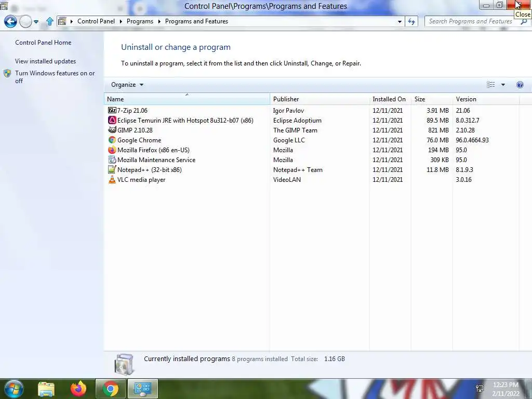
Task: Click the search magnifier icon
Action: (x=524, y=22)
